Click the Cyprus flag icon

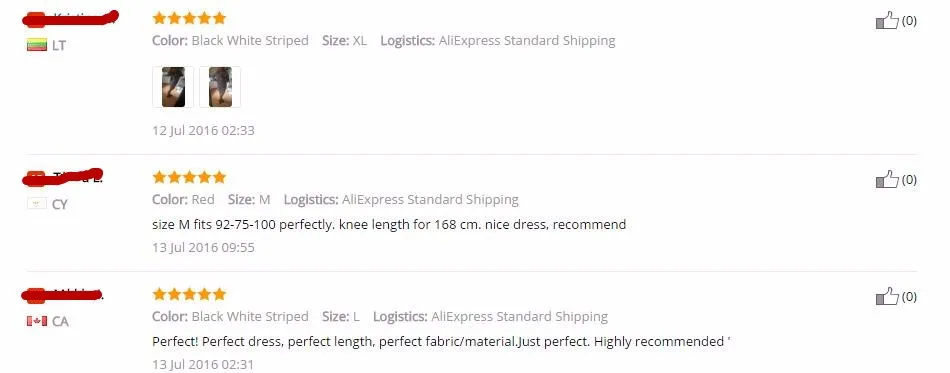tap(37, 204)
